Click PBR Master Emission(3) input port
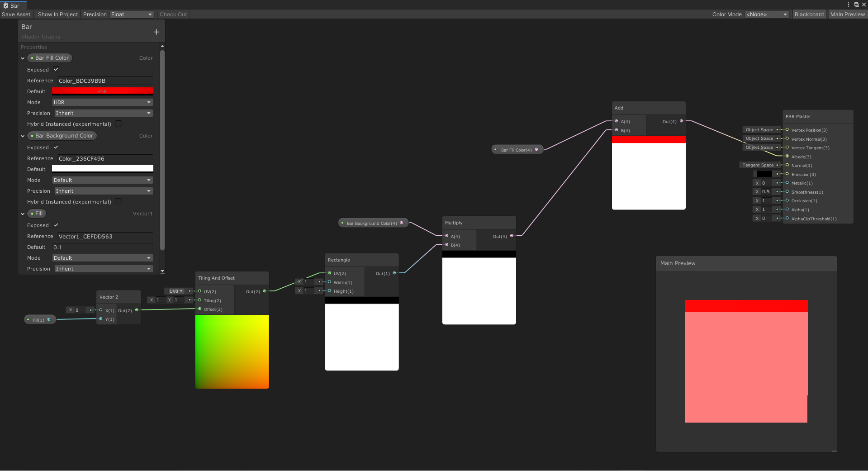The width and height of the screenshot is (868, 471). 787,174
